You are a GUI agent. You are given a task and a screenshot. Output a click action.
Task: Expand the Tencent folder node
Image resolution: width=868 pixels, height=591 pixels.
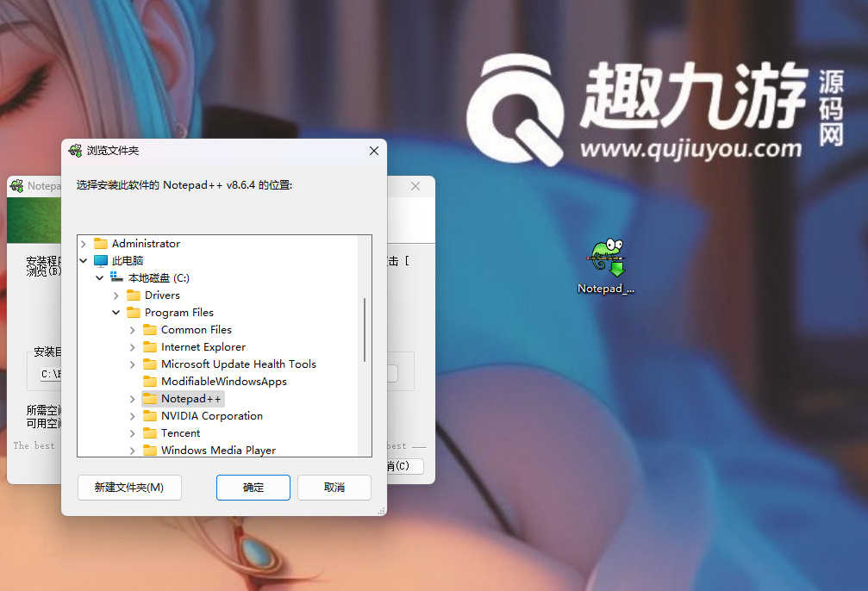[132, 432]
